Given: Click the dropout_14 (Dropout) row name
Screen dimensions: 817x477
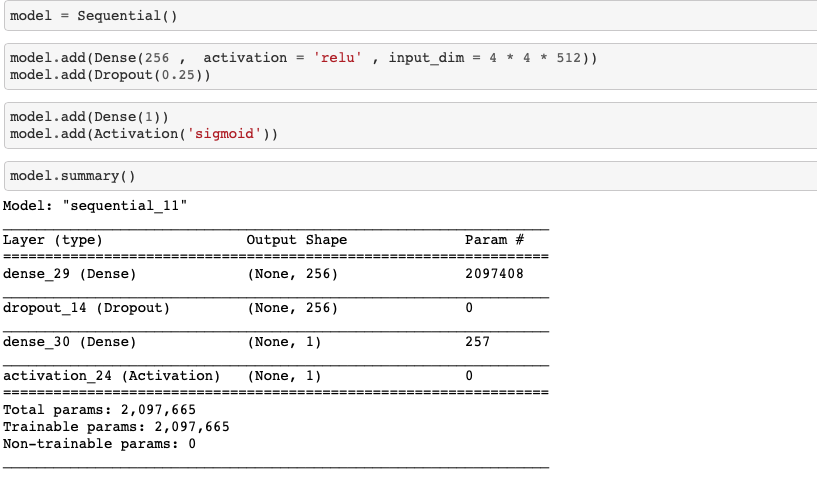Looking at the screenshot, I should [86, 308].
